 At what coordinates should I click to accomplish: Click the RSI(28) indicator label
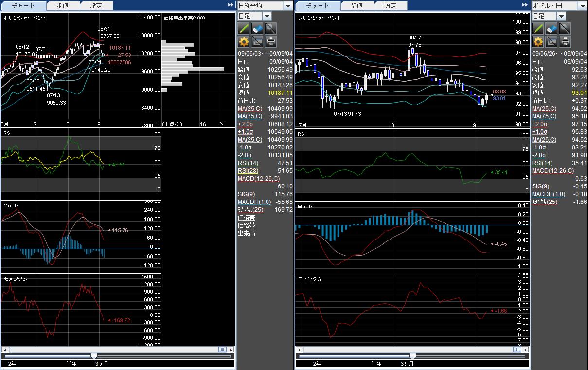[248, 171]
